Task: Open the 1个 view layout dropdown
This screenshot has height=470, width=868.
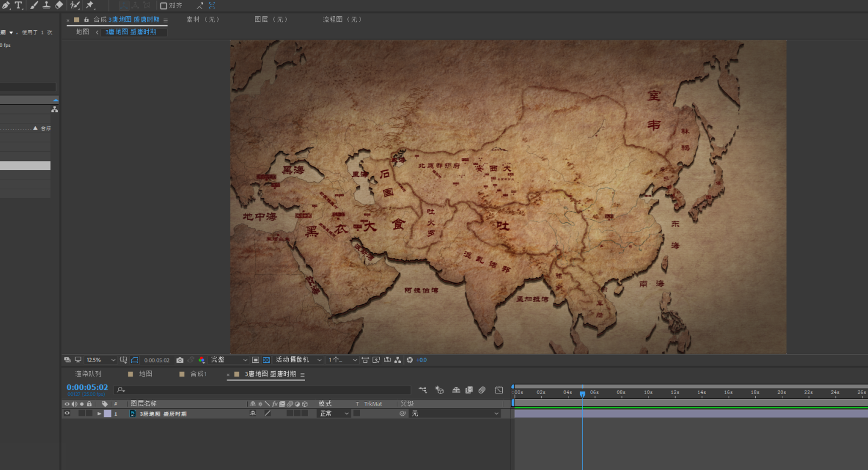Action: (x=342, y=360)
